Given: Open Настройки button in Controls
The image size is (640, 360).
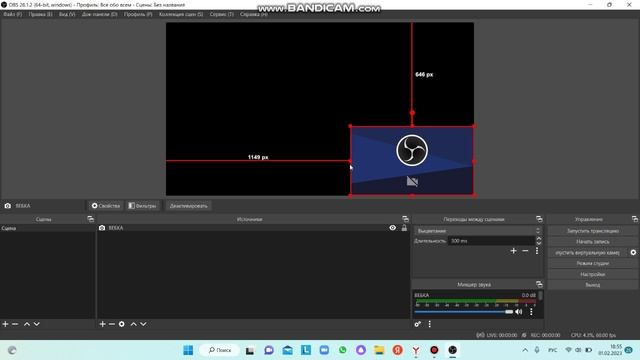Looking at the screenshot, I should (x=593, y=274).
